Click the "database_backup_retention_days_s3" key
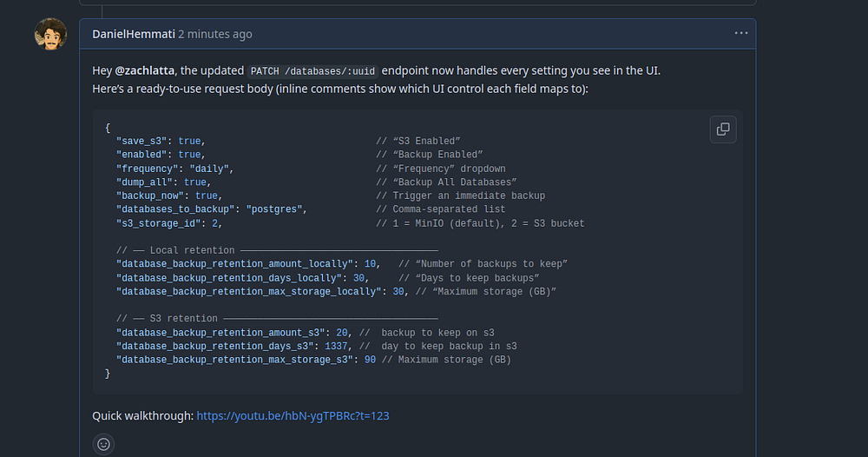 [213, 347]
